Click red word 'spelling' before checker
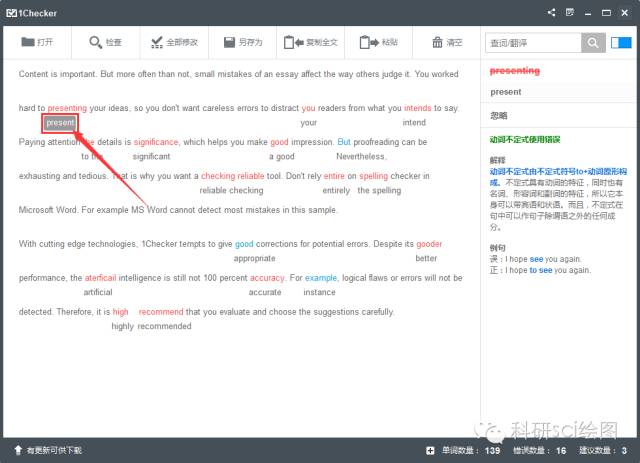640x463 pixels. [373, 176]
